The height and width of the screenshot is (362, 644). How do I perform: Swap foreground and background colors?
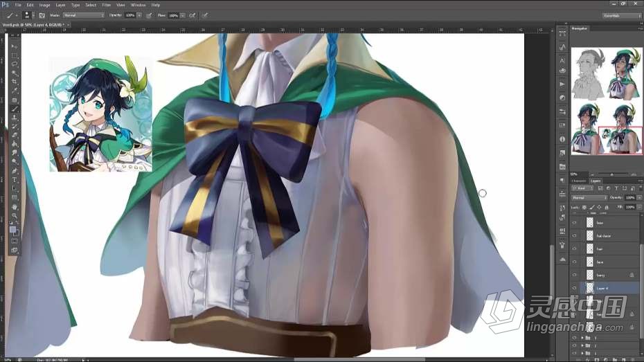point(18,224)
